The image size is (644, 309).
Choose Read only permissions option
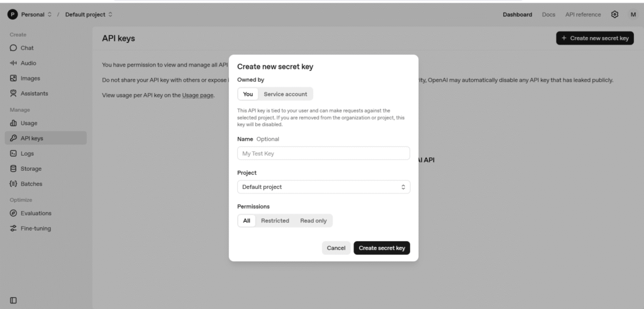coord(313,221)
